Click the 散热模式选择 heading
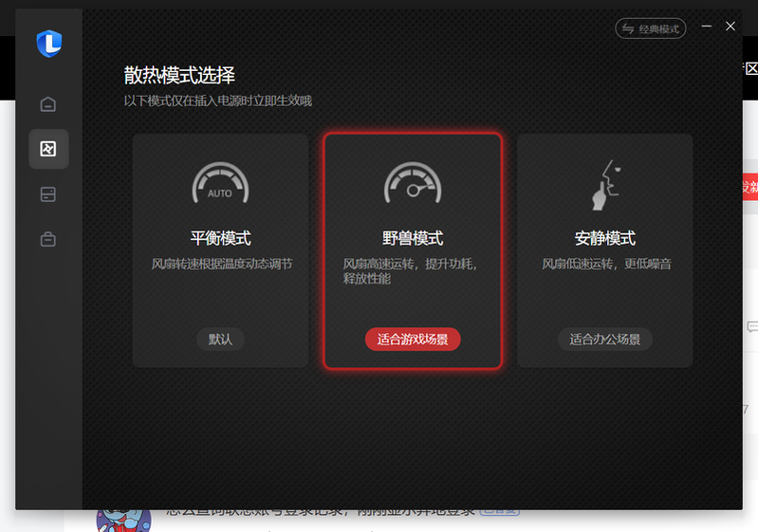 [x=179, y=76]
